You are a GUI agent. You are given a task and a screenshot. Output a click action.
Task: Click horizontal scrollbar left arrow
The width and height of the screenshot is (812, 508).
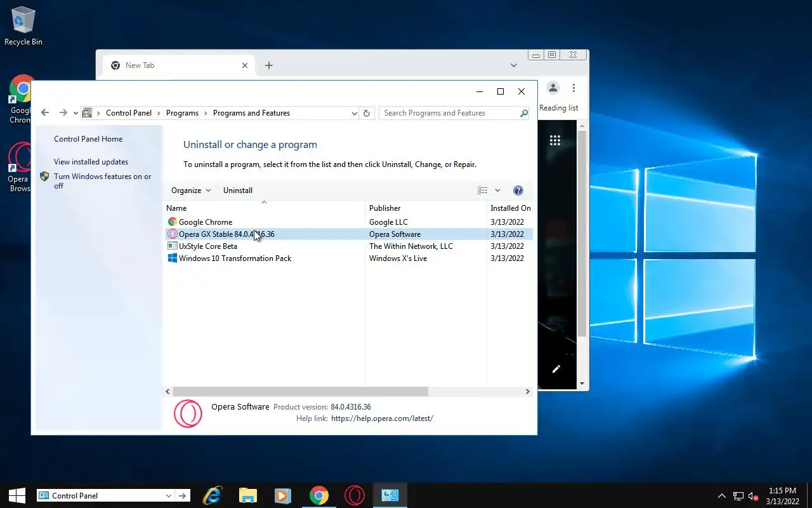tap(168, 392)
